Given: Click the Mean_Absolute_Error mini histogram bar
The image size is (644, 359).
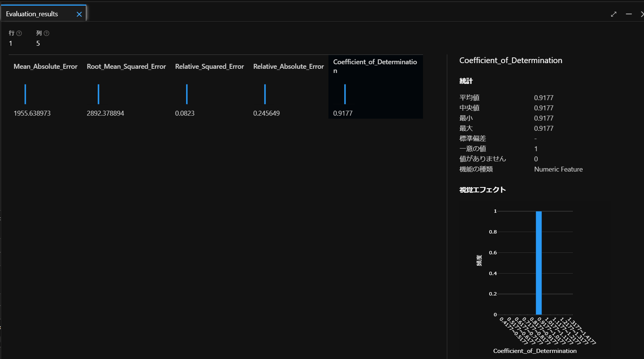Looking at the screenshot, I should pyautogui.click(x=25, y=94).
